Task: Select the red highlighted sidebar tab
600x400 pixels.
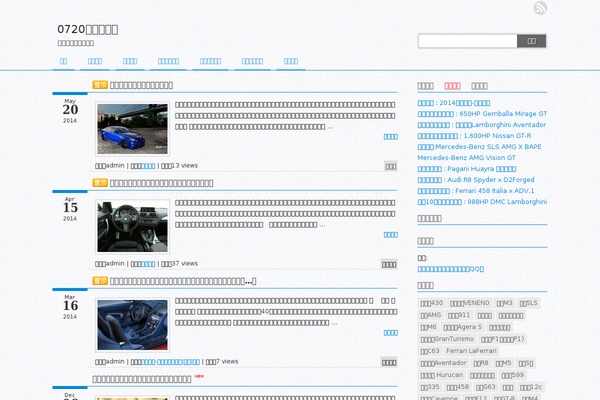Action: (x=452, y=86)
